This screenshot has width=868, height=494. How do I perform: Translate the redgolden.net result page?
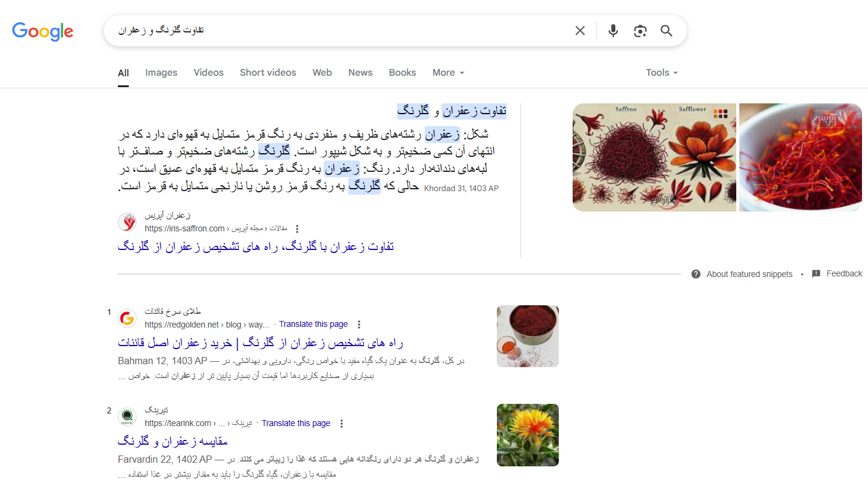point(313,324)
